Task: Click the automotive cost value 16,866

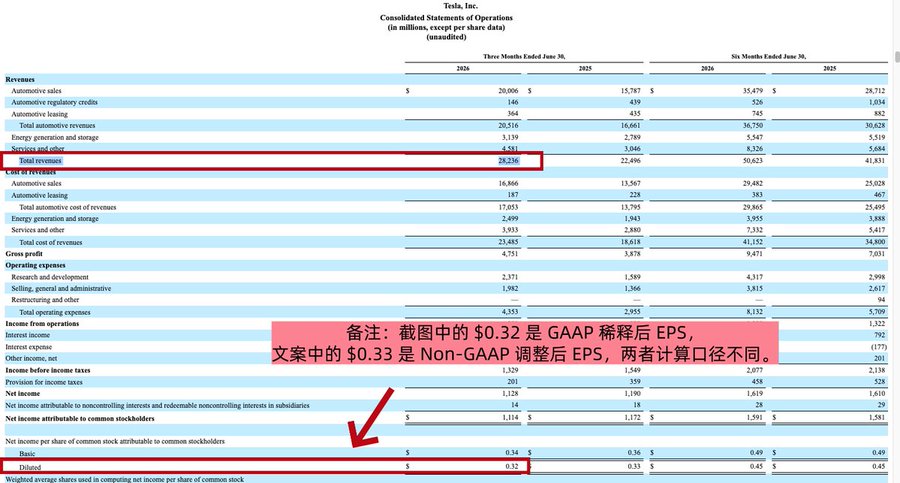Action: [509, 184]
